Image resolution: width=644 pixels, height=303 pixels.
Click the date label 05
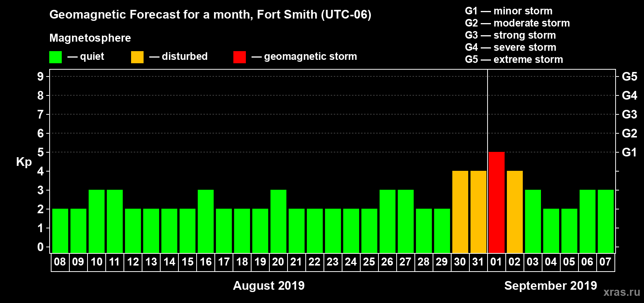(569, 262)
